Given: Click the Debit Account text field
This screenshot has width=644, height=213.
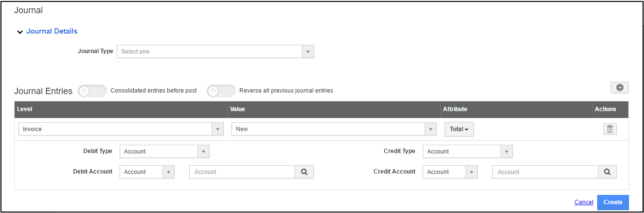Looking at the screenshot, I should (x=242, y=172).
